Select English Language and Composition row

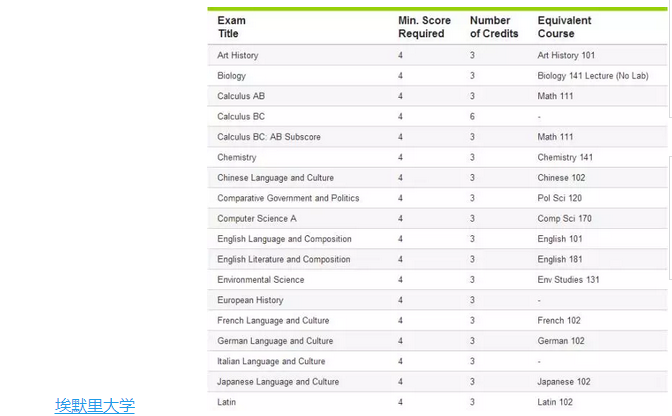pos(437,239)
